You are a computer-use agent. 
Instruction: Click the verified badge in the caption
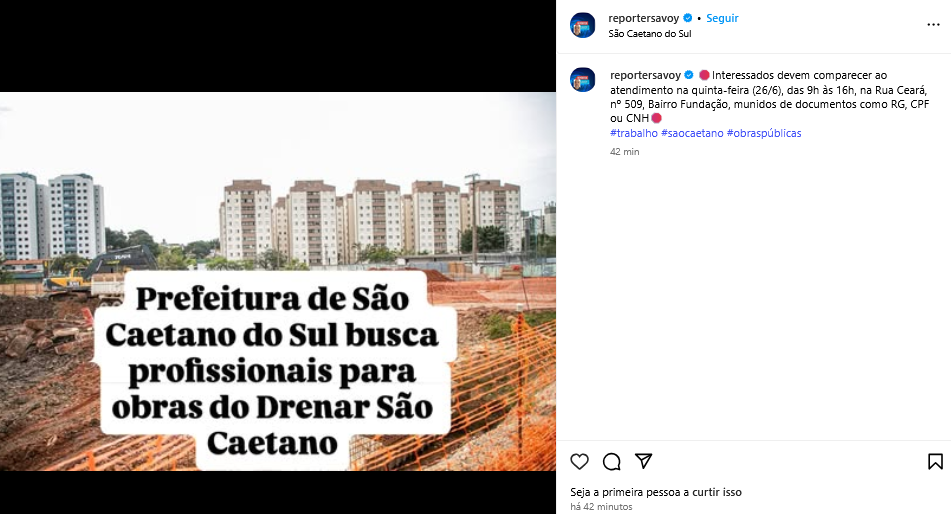click(x=689, y=75)
